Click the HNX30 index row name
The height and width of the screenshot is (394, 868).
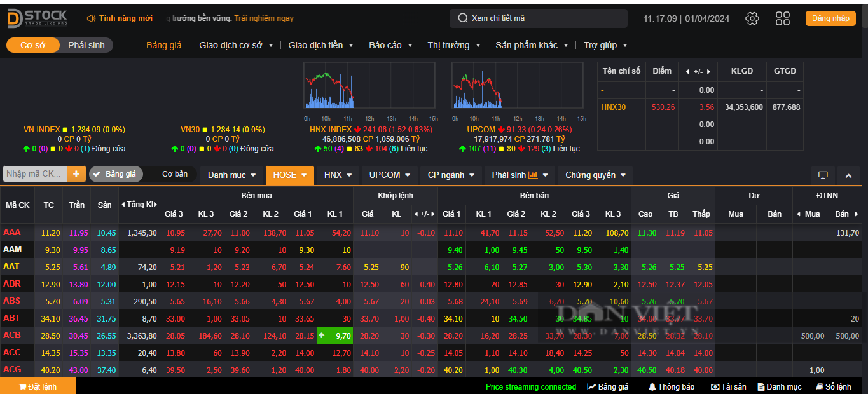click(x=613, y=107)
